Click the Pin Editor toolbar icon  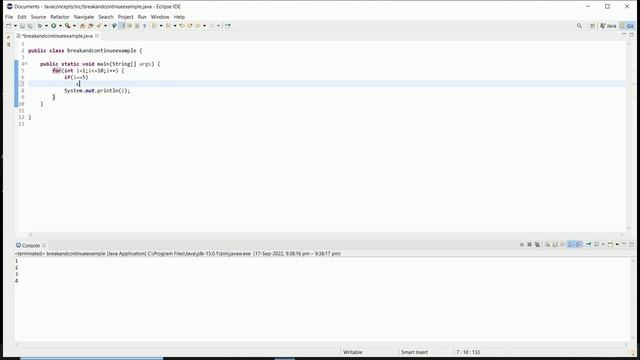pyautogui.click(x=228, y=26)
